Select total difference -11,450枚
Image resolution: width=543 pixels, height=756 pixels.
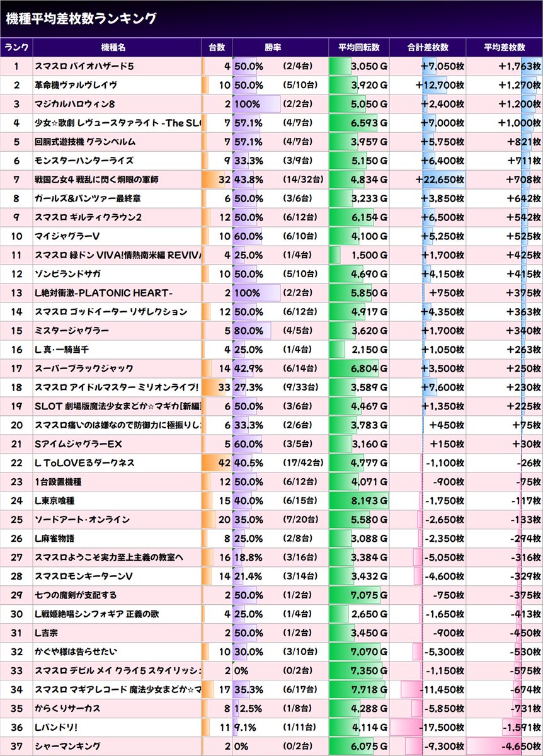click(x=442, y=690)
